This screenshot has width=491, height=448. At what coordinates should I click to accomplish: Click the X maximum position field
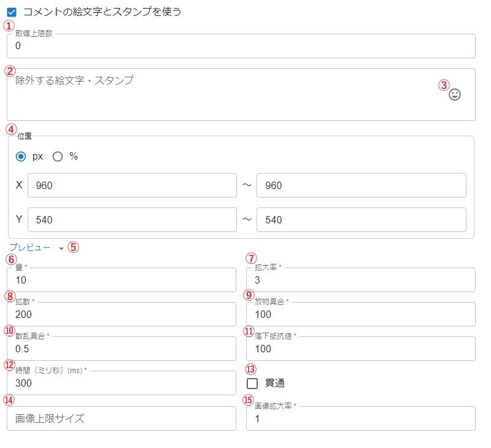[x=361, y=185]
